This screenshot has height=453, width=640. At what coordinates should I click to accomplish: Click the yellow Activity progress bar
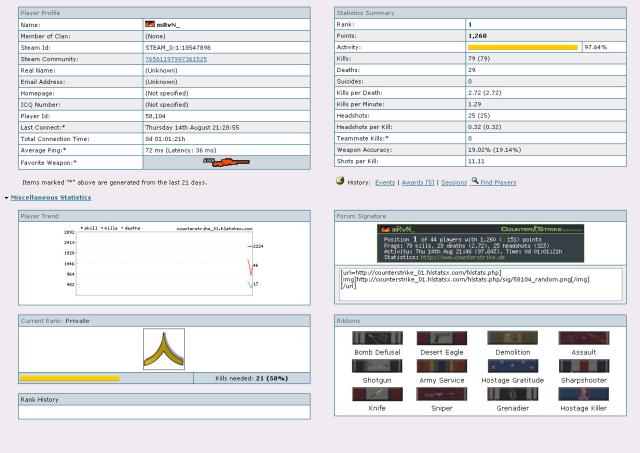click(x=523, y=47)
